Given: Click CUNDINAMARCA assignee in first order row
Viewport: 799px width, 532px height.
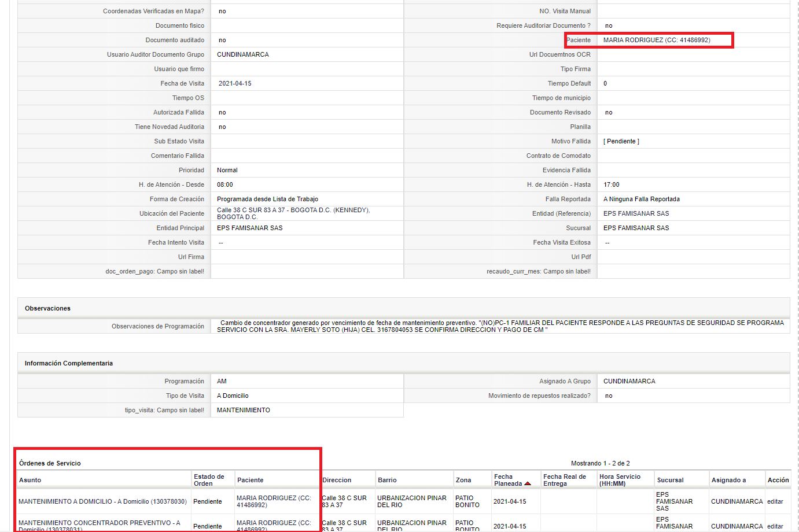Looking at the screenshot, I should (x=737, y=501).
